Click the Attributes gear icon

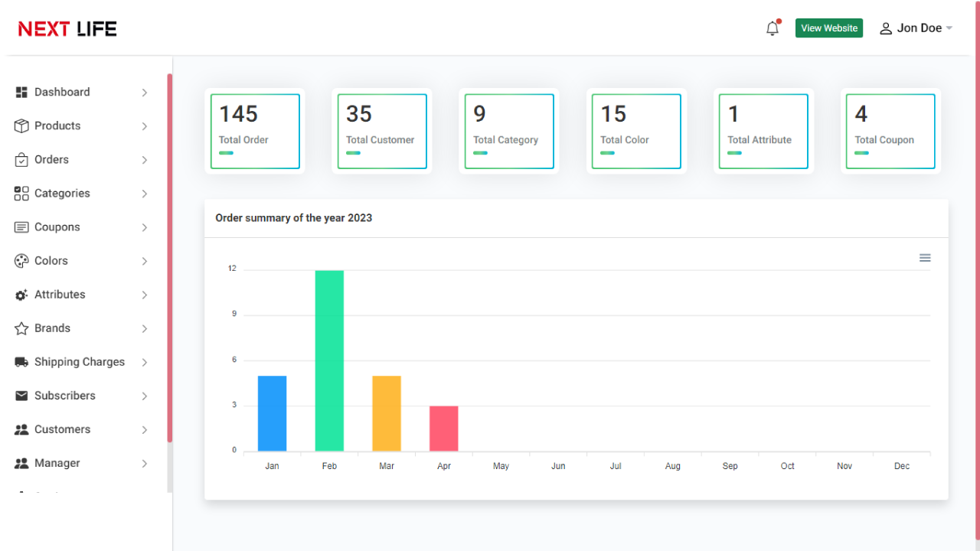21,295
